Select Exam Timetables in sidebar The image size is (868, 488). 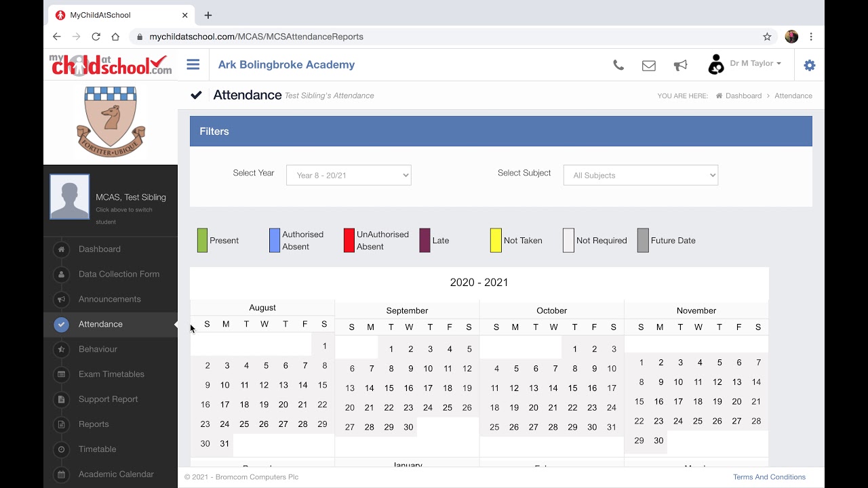(x=111, y=374)
